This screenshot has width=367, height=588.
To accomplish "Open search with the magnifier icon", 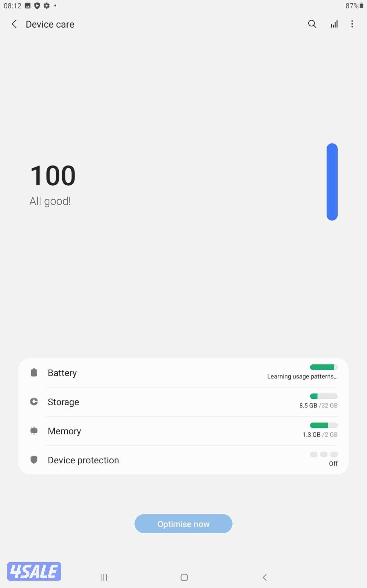I will tap(312, 24).
